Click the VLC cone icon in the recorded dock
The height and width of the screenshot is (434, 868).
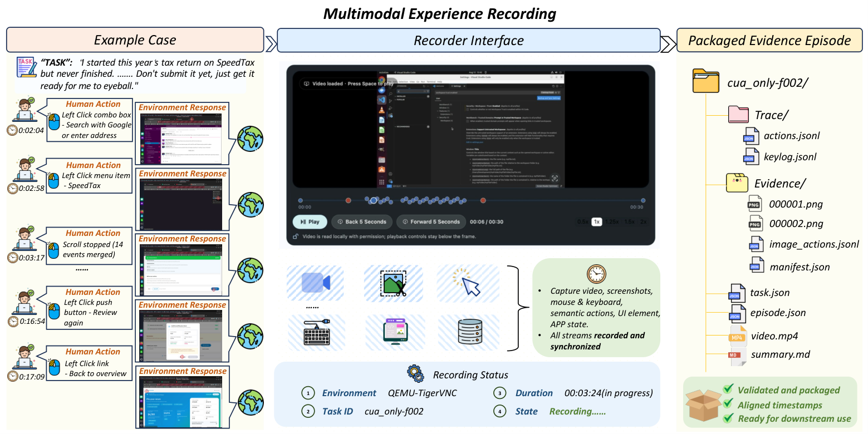[x=382, y=110]
